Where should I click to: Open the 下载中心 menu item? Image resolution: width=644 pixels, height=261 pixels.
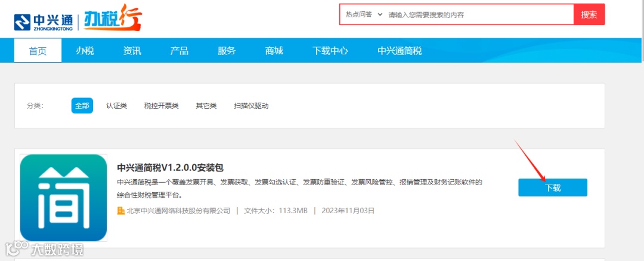(330, 51)
